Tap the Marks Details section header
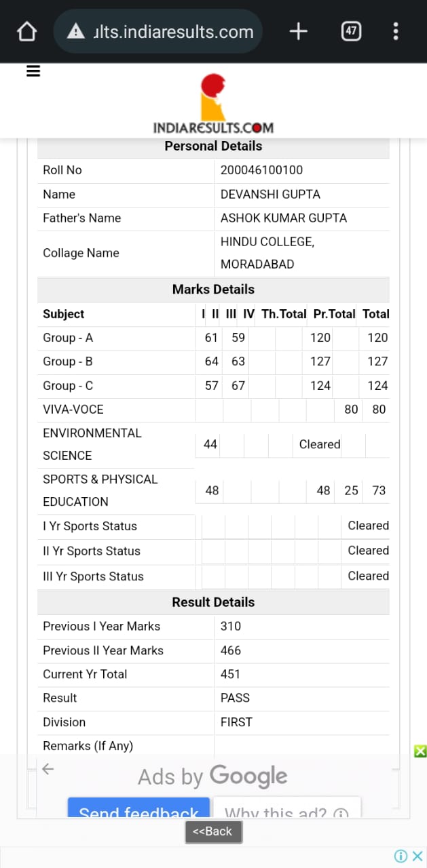This screenshot has width=427, height=868. click(x=213, y=290)
